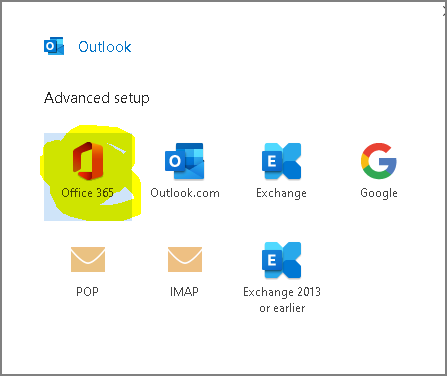Choose the Outlook.com envelope icon
This screenshot has width=447, height=376.
[184, 161]
